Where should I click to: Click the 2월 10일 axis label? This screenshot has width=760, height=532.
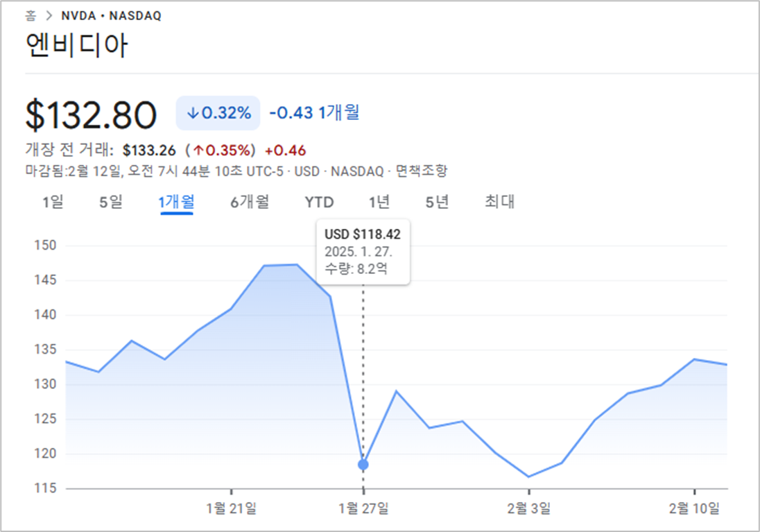tap(695, 508)
